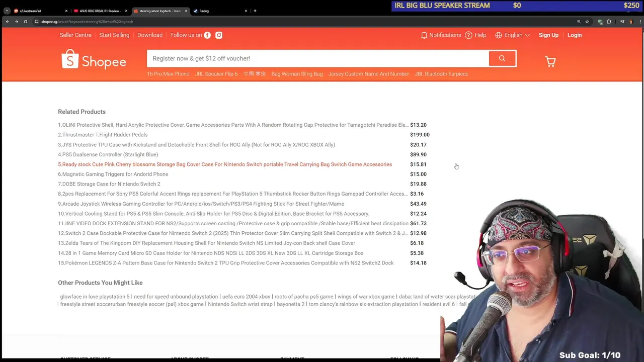
Task: Click 'bayonetta 2' link
Action: [290, 304]
